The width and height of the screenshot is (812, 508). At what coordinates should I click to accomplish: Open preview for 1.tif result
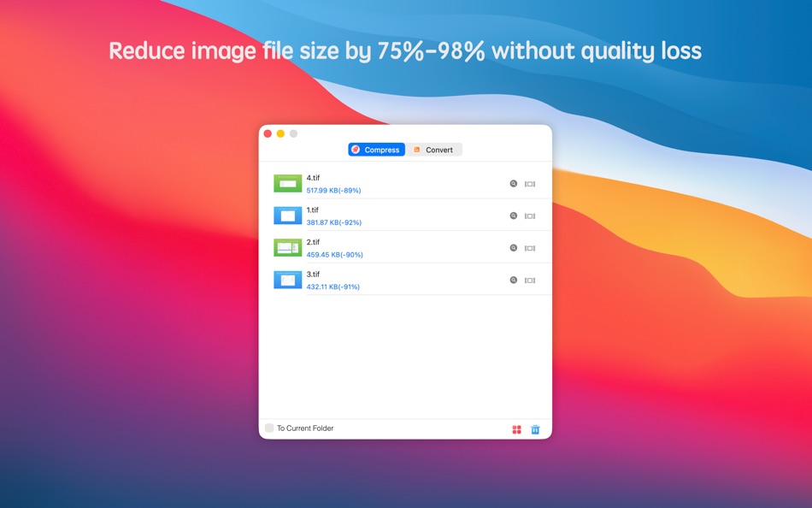click(514, 215)
